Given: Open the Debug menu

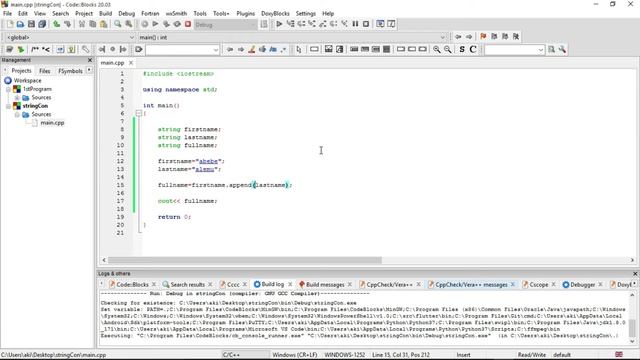Looking at the screenshot, I should coord(127,13).
